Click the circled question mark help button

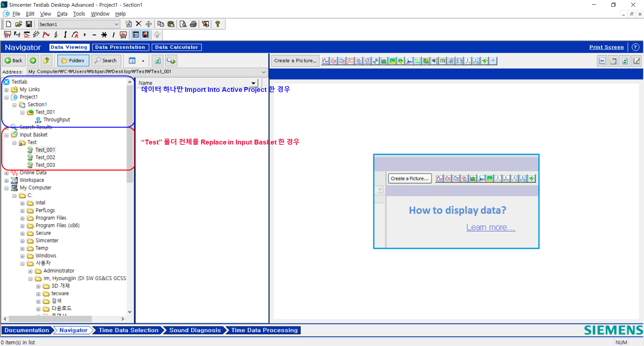tap(635, 47)
